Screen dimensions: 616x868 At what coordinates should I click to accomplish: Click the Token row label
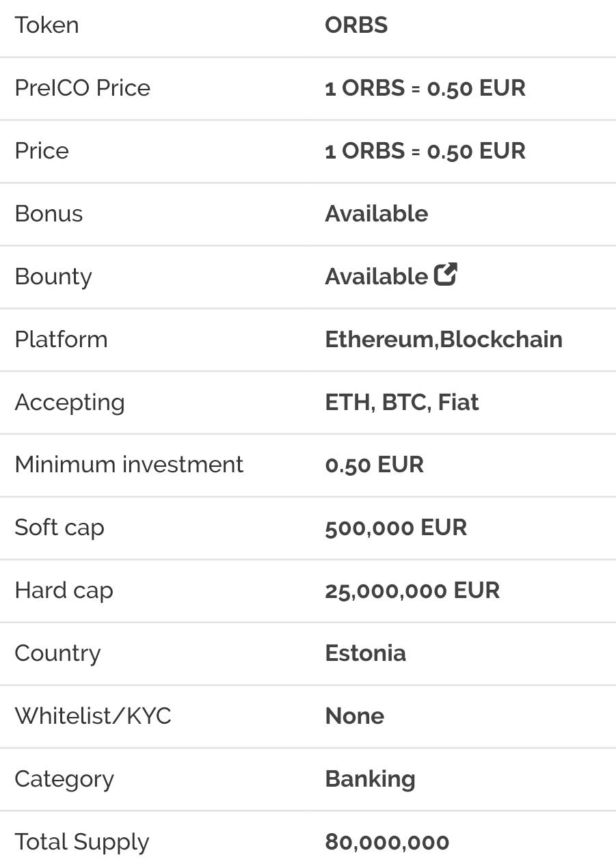click(46, 25)
